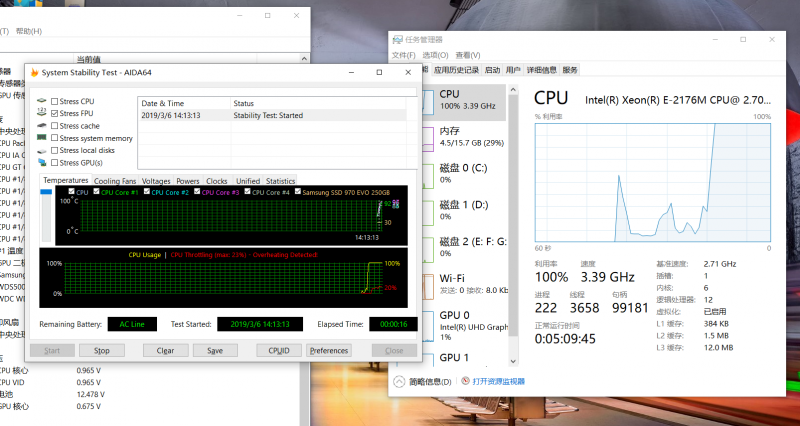Click the Status column header in AIDA64 log
This screenshot has height=426, width=800.
(319, 103)
